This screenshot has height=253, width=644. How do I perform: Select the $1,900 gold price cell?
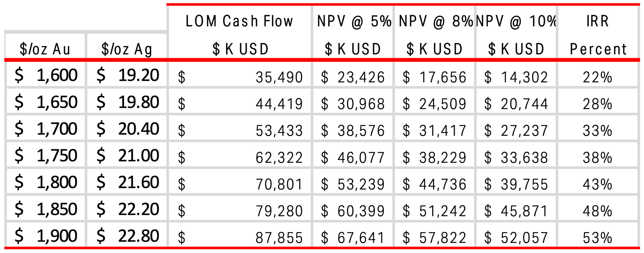click(45, 235)
